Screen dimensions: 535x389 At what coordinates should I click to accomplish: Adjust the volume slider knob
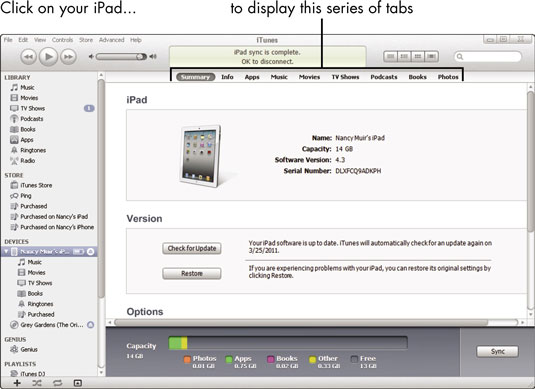click(141, 57)
